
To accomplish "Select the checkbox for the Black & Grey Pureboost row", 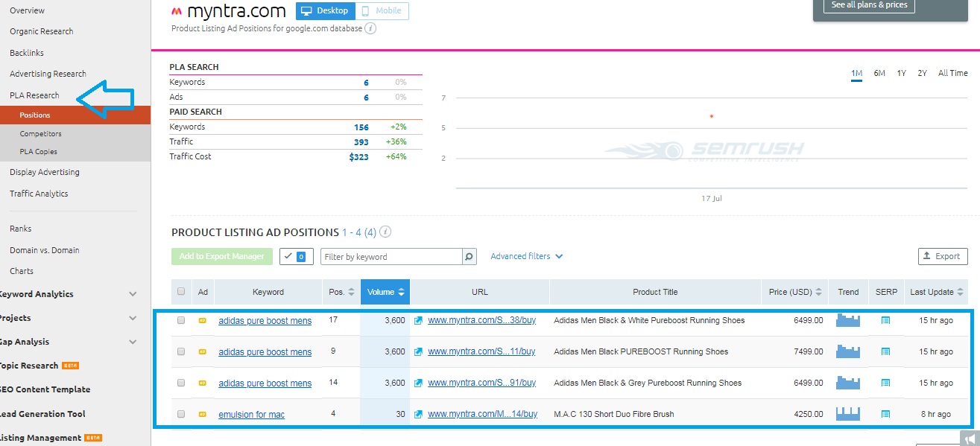I will [181, 383].
